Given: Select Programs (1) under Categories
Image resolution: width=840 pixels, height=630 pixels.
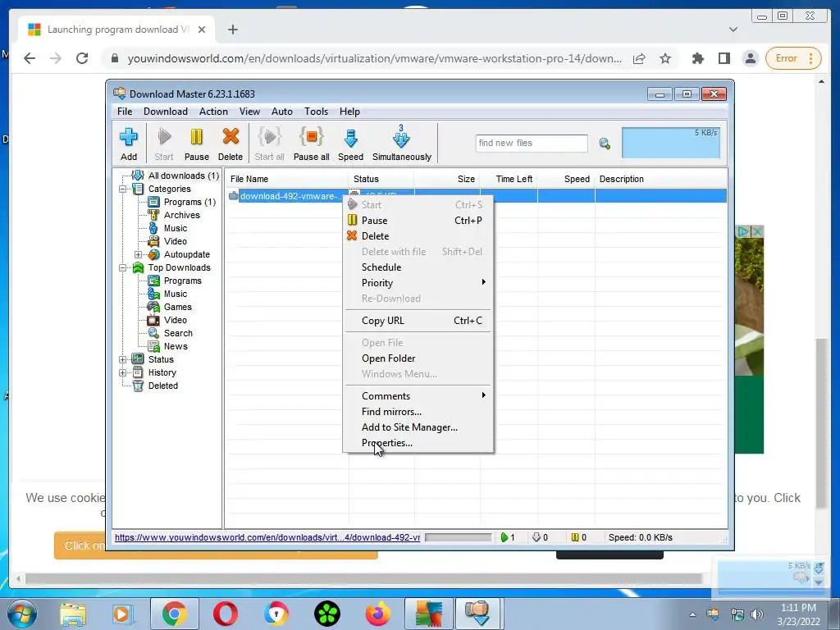Looking at the screenshot, I should (189, 202).
